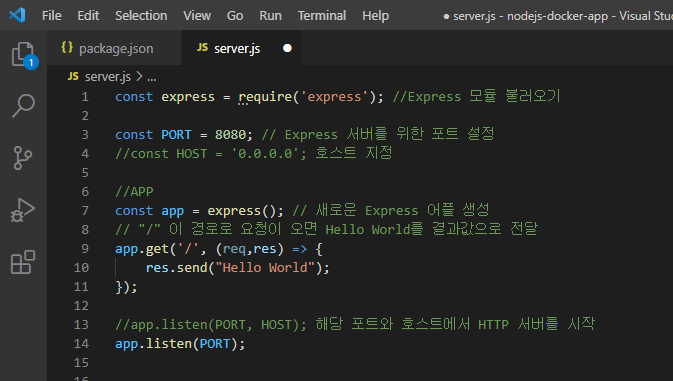Click the 'express' string literal on line 1
673x381 pixels.
334,97
